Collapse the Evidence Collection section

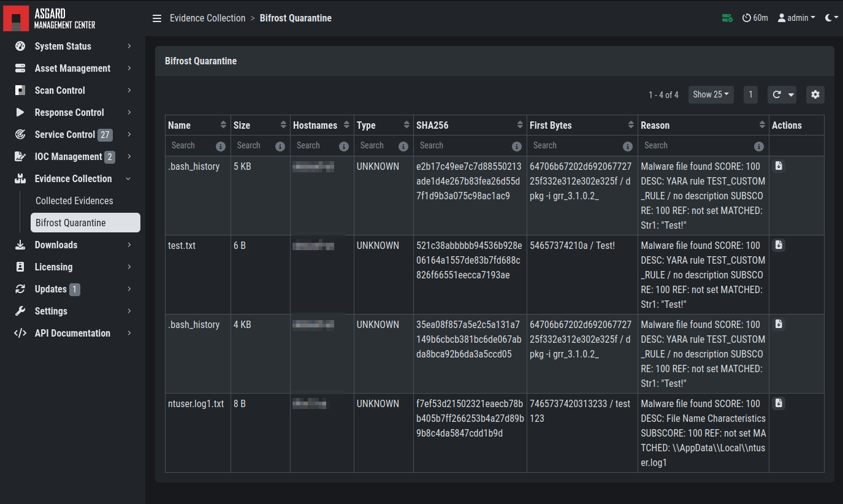click(x=128, y=179)
